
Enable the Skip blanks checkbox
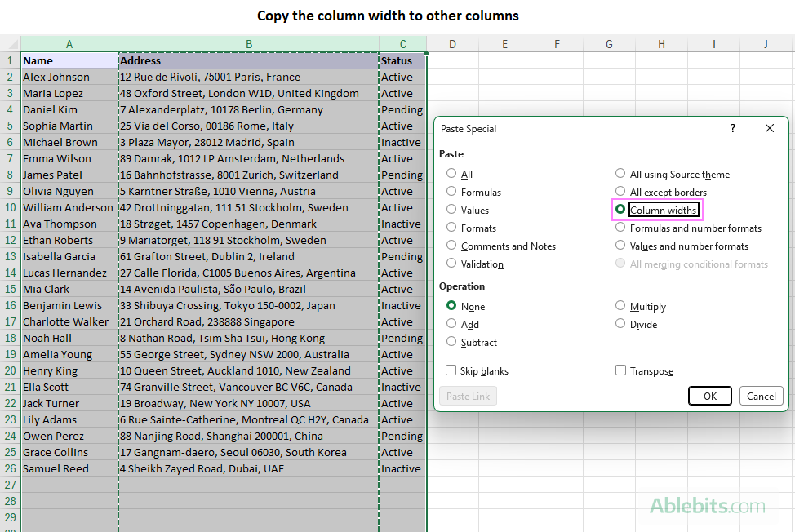pyautogui.click(x=451, y=370)
